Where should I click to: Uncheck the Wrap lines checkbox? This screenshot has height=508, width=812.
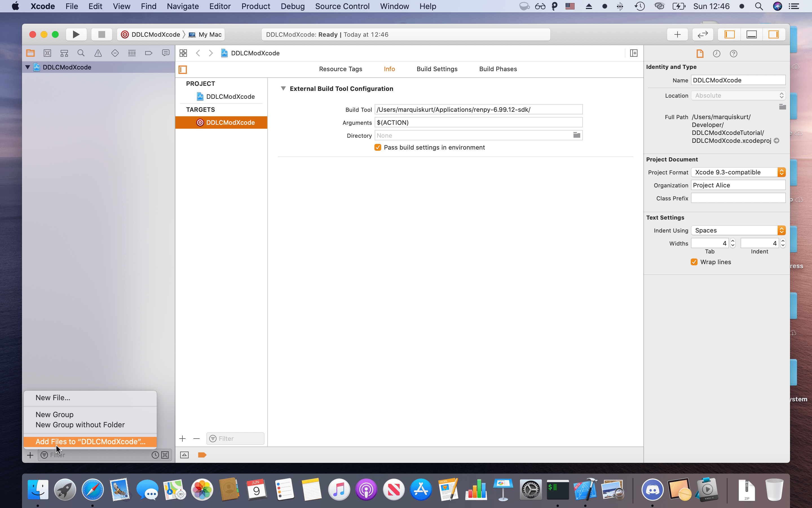tap(694, 262)
